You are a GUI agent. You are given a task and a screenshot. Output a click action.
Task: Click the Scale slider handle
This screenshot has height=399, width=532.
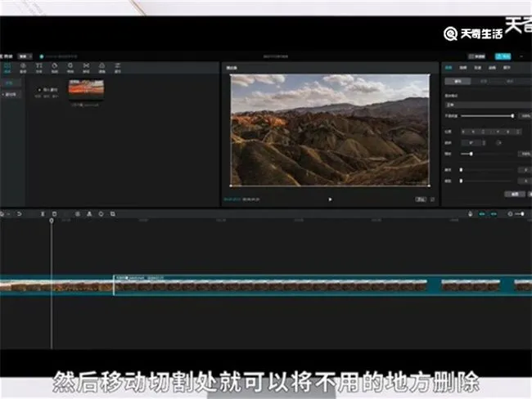tap(471, 154)
